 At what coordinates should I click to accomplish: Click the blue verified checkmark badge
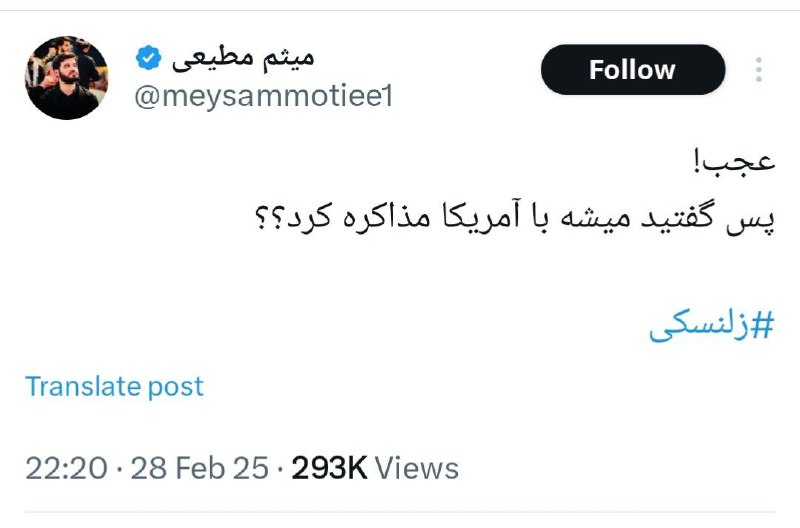tap(148, 58)
